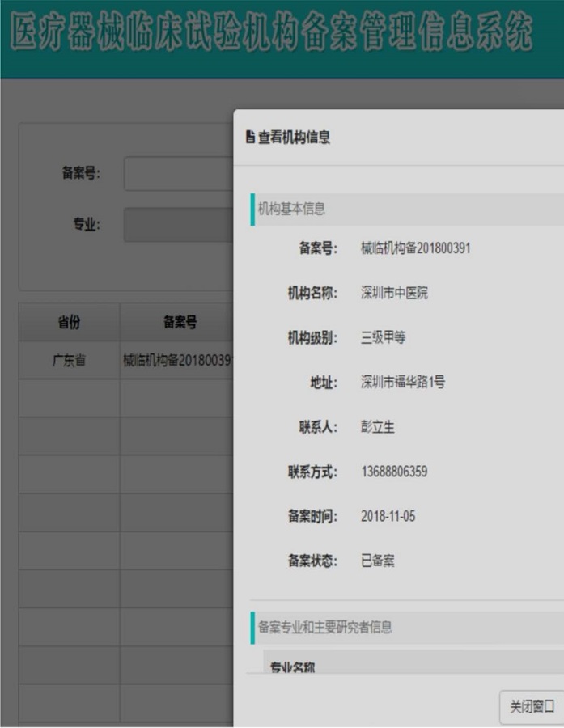Select the 广东省 table cell
The height and width of the screenshot is (728, 564).
click(70, 360)
